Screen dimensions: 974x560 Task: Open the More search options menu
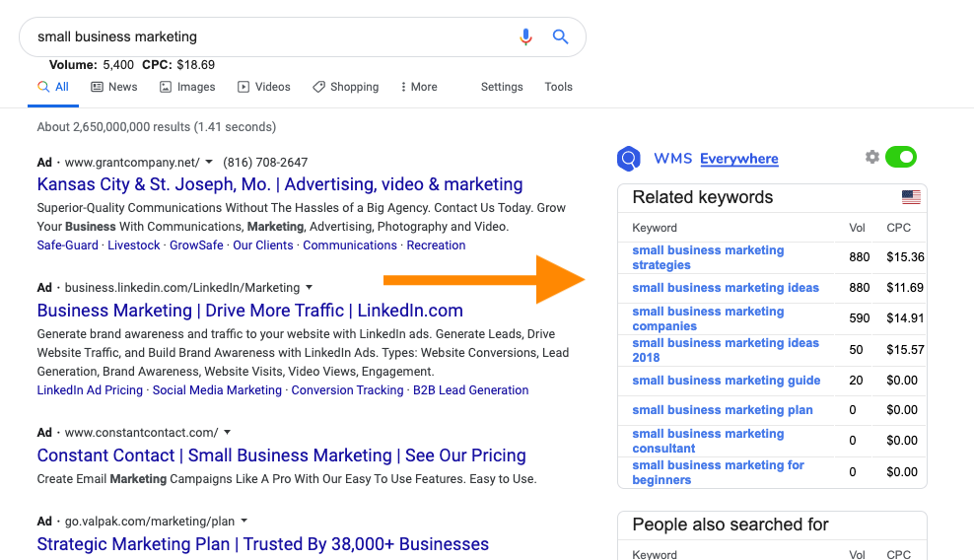point(419,87)
